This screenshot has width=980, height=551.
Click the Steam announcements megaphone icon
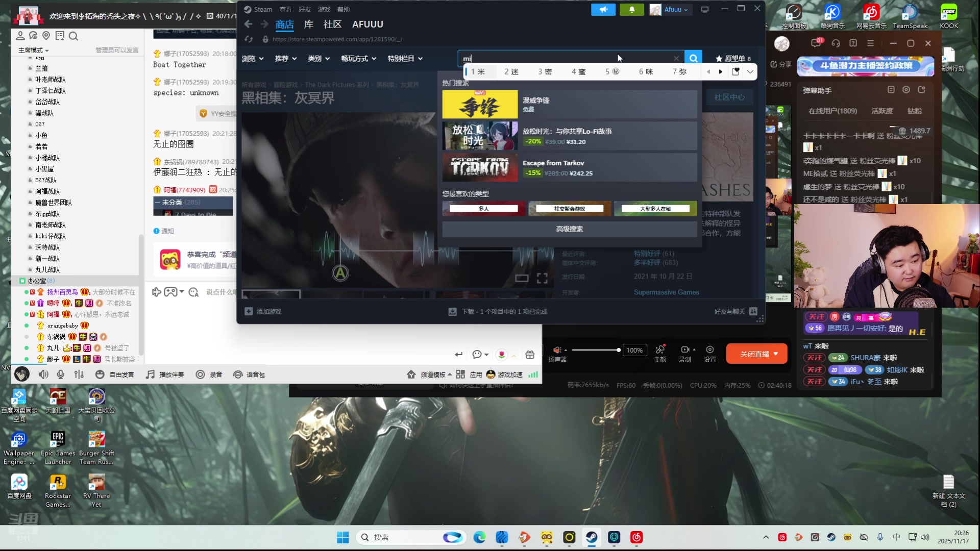[603, 9]
